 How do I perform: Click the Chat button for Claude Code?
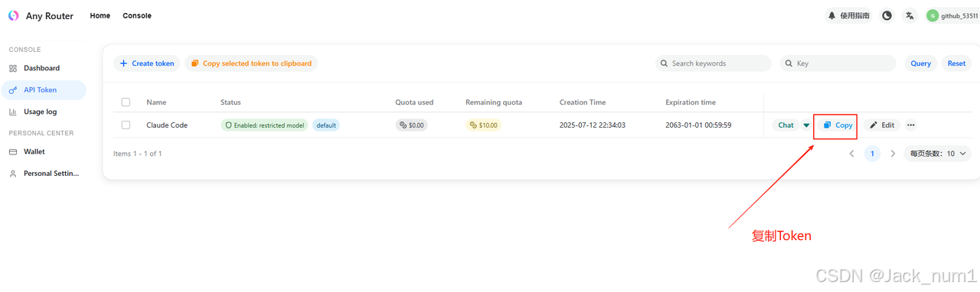tap(786, 125)
